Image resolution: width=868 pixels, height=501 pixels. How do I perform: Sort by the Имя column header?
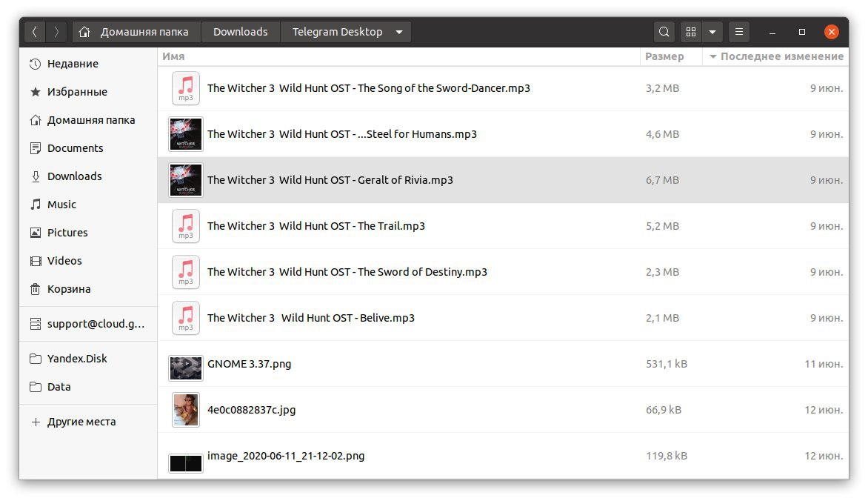398,56
